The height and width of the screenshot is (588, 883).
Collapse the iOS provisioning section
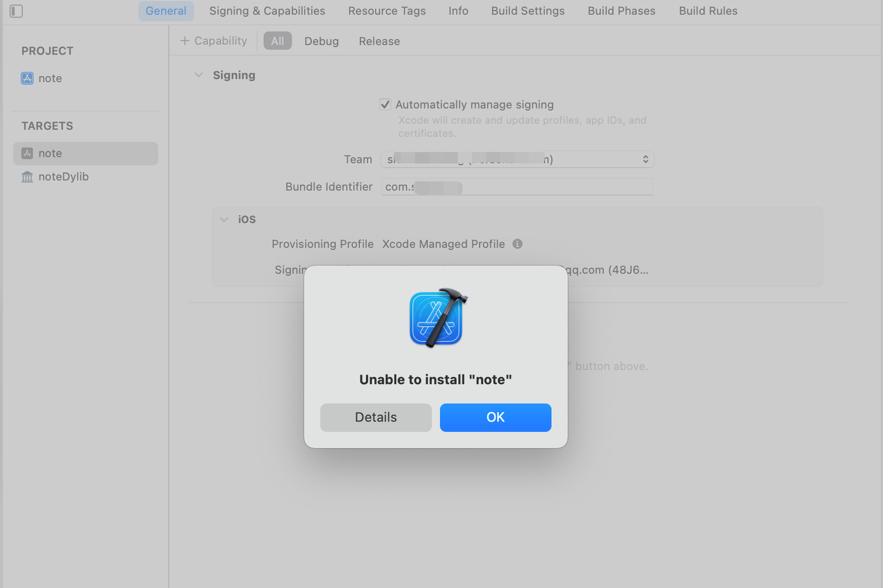tap(224, 219)
